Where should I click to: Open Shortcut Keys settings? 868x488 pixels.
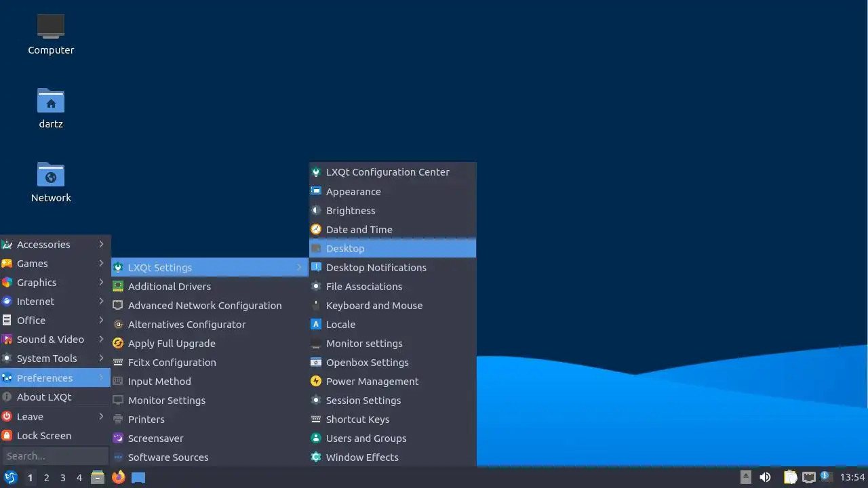[393, 420]
